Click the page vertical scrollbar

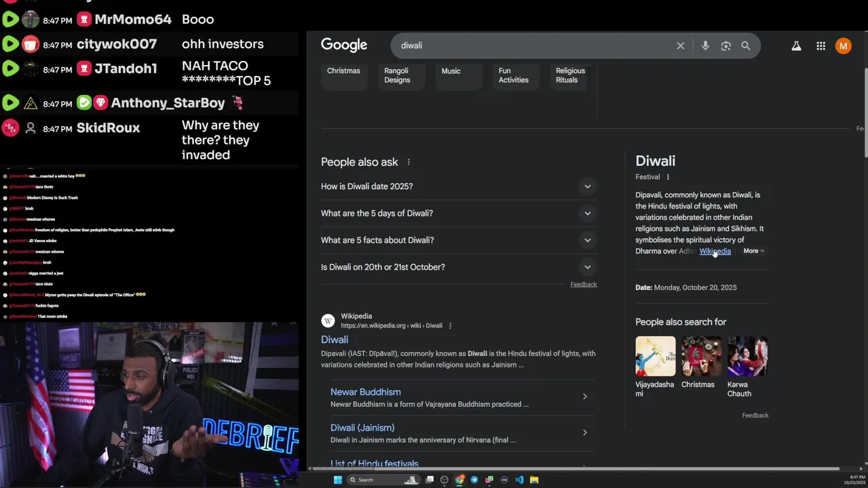[865, 114]
